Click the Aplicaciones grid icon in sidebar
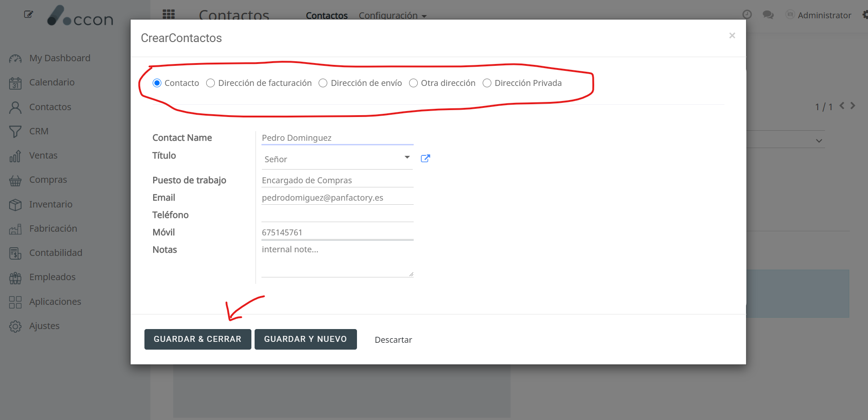The image size is (868, 420). pyautogui.click(x=15, y=302)
